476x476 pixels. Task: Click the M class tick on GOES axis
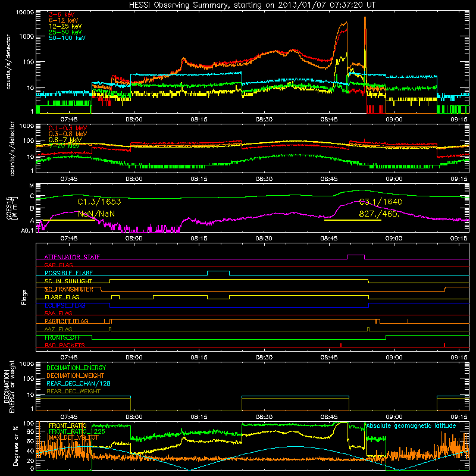point(32,186)
